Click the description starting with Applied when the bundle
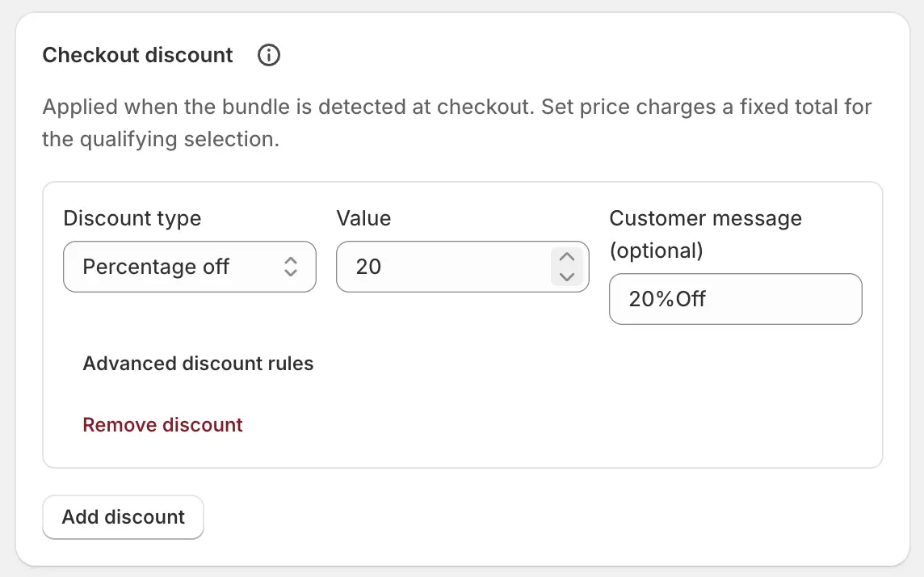Image resolution: width=924 pixels, height=577 pixels. 456,123
